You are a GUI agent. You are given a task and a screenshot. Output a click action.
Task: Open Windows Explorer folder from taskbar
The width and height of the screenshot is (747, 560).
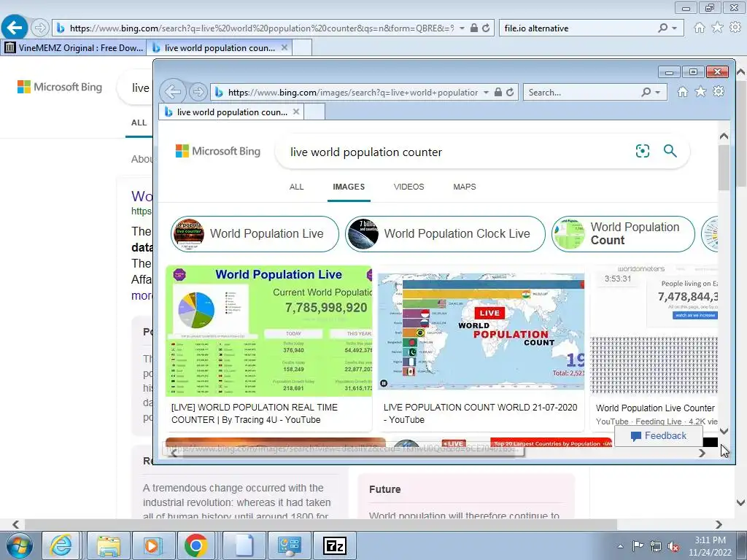108,545
